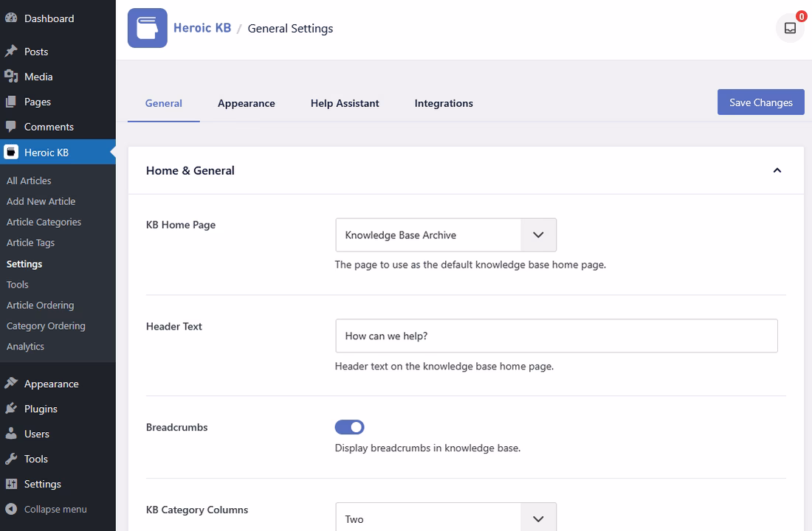Viewport: 812px width, 531px height.
Task: Open the Plugins menu label
Action: (x=41, y=409)
